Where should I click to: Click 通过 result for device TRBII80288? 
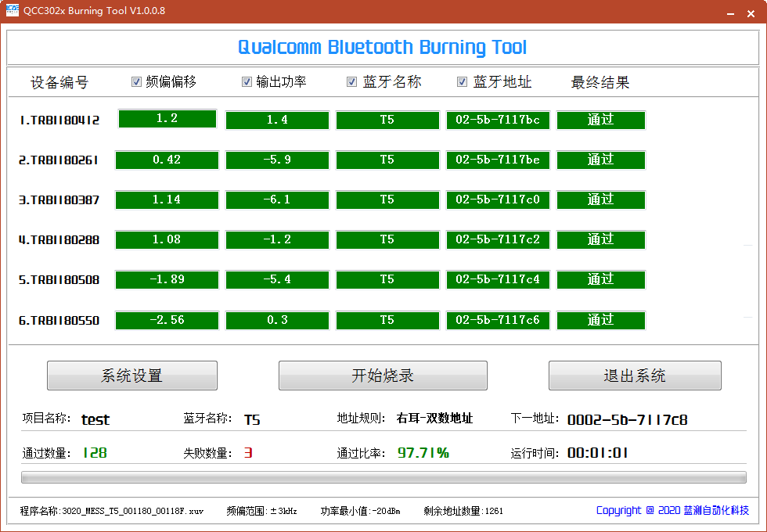pos(601,240)
